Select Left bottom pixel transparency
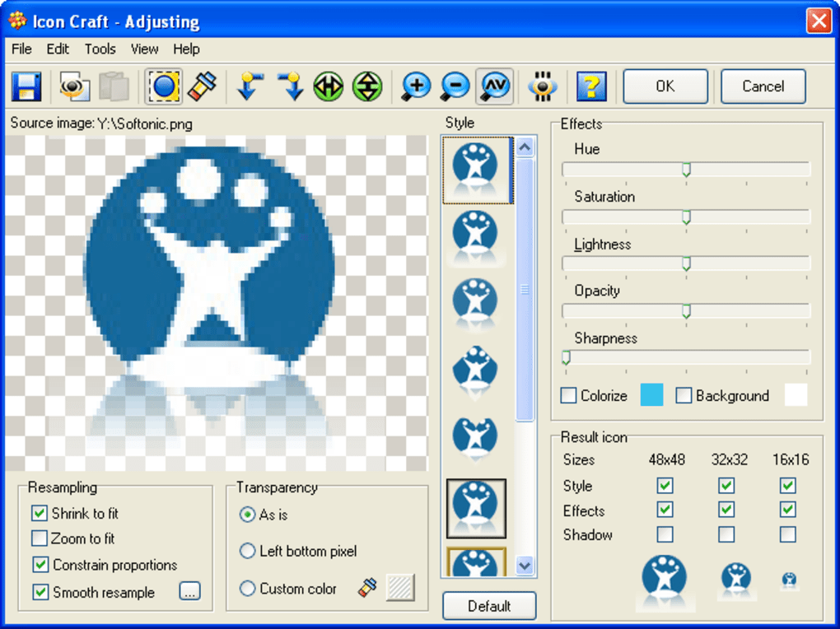 [248, 552]
